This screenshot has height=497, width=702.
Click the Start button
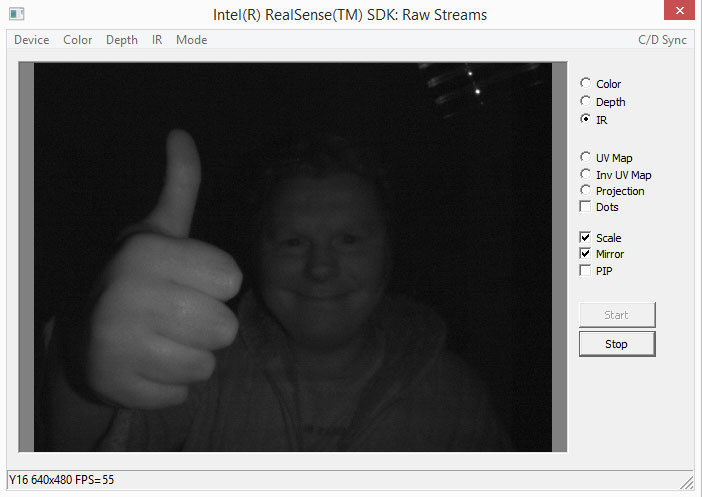[617, 315]
